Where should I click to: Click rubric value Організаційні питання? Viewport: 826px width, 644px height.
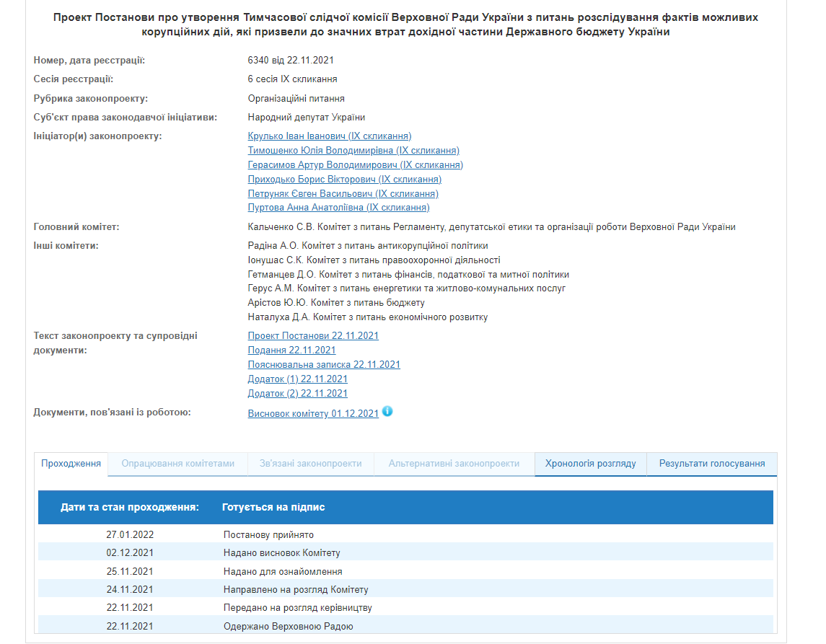[296, 99]
